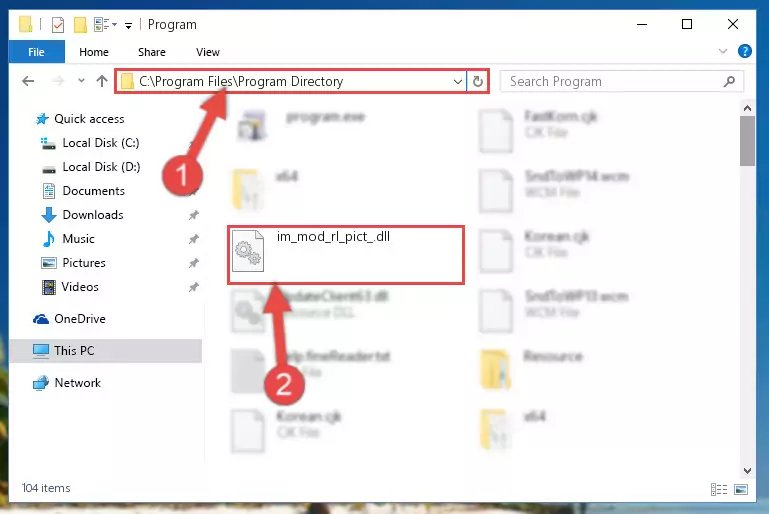
Task: Go back with the Back arrow
Action: point(28,81)
